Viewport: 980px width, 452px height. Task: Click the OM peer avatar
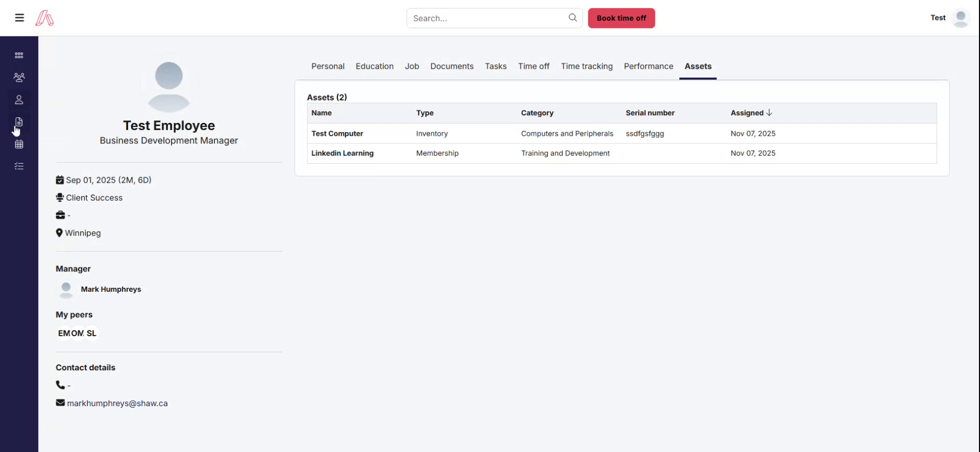click(x=78, y=333)
